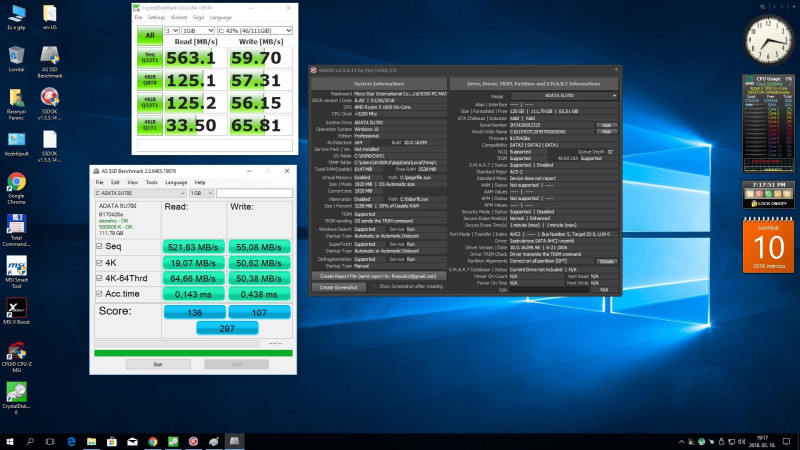Screen dimensions: 800x450
Task: Launch CPUID CPU-Z MSI shortcut
Action: (16, 356)
